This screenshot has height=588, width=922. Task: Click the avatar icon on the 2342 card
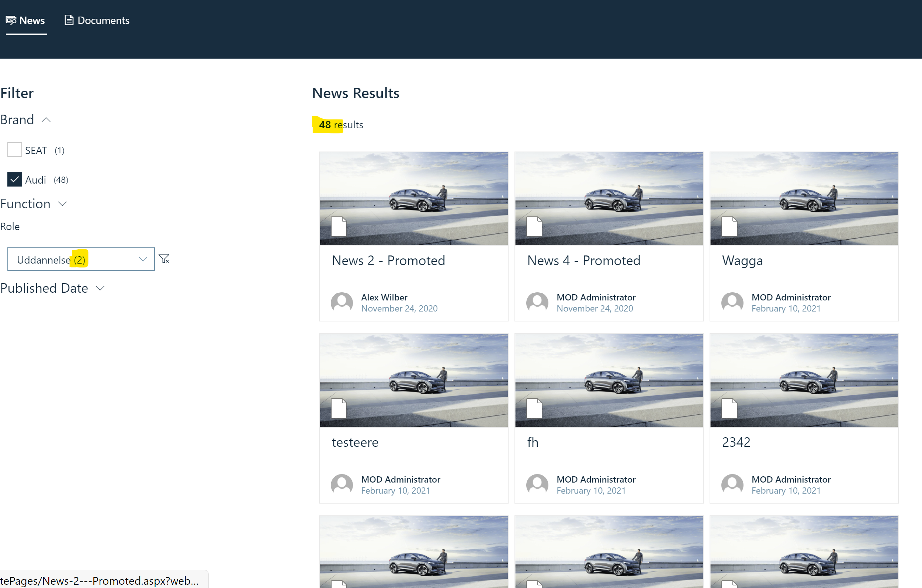click(x=732, y=484)
